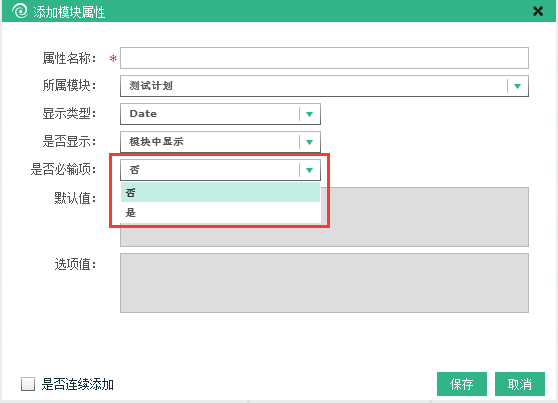Click the 是否连续添加 label text

[78, 384]
